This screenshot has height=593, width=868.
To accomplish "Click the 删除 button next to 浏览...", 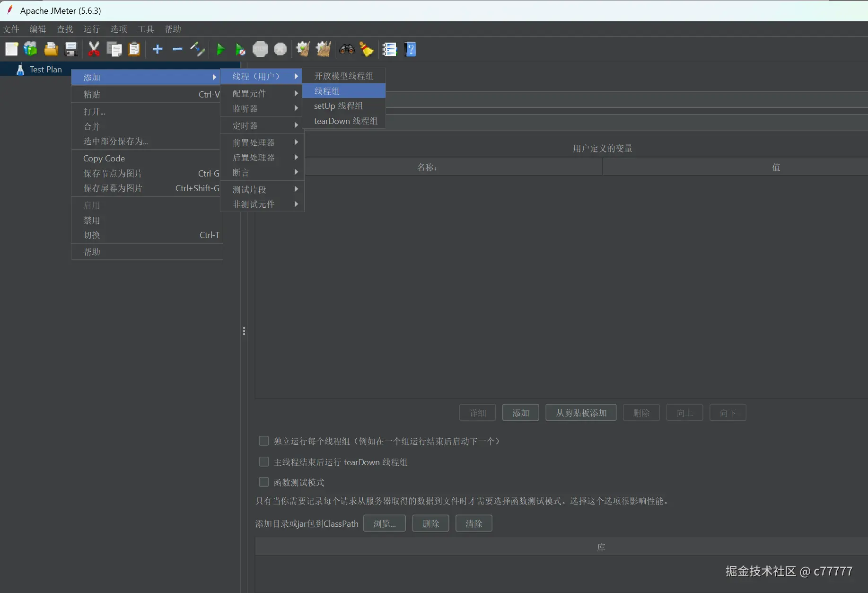I will (430, 523).
